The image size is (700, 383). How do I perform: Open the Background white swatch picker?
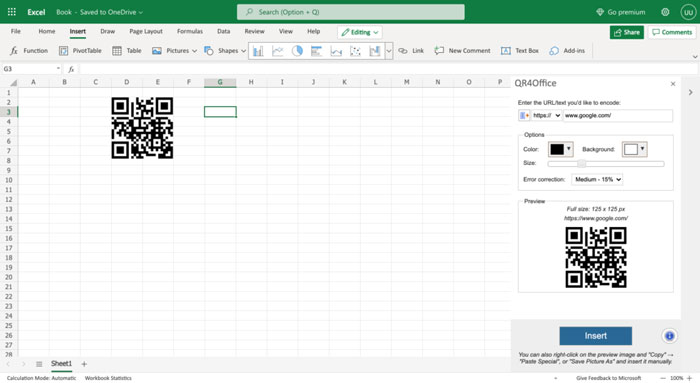coord(634,149)
